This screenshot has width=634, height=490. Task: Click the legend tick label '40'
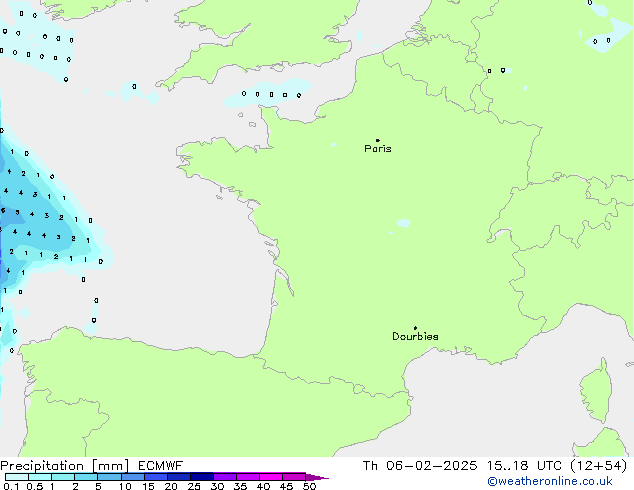click(263, 486)
